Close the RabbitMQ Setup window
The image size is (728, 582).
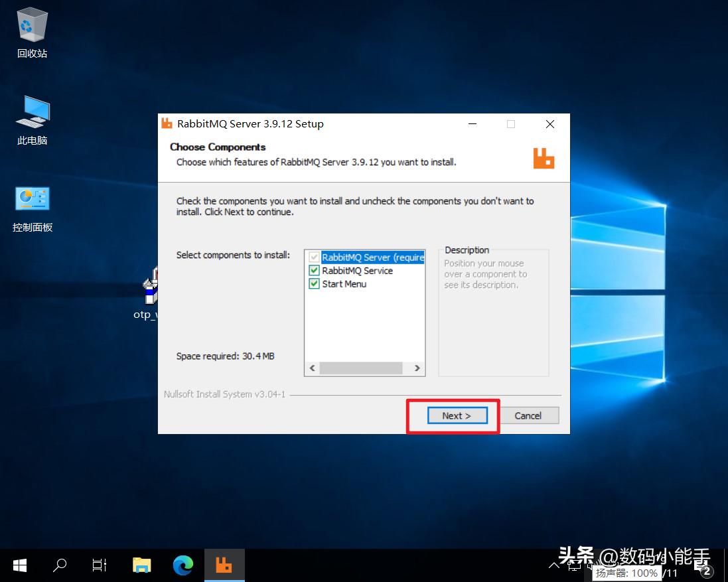(549, 124)
